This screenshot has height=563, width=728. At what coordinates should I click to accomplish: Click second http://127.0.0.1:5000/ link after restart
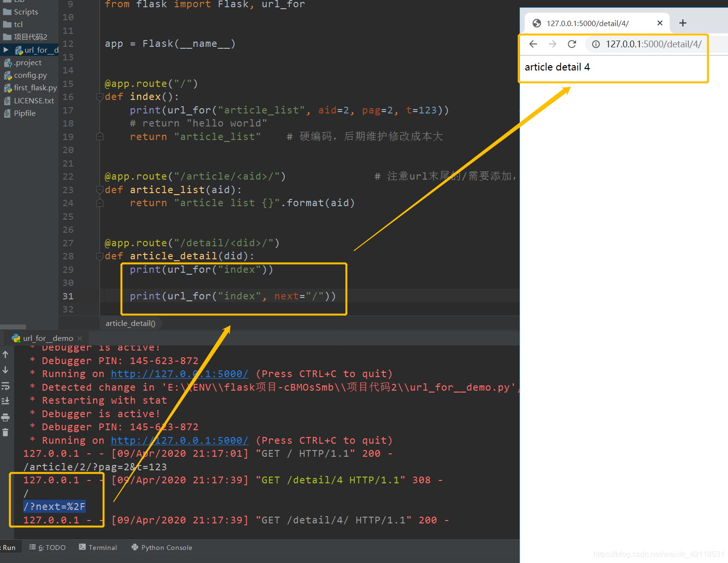[x=180, y=440]
